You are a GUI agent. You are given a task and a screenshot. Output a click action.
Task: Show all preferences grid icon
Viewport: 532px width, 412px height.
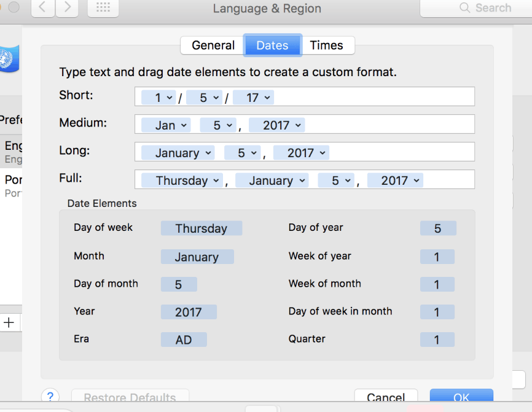coord(103,7)
